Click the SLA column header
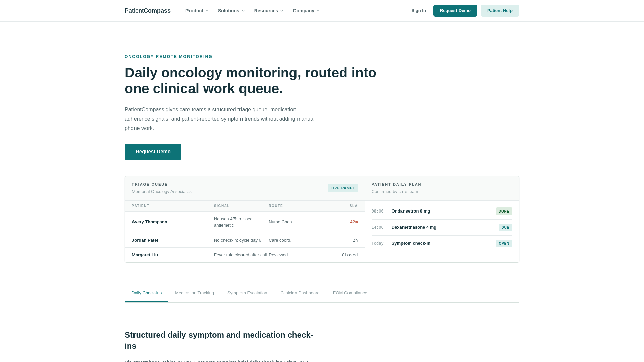Image resolution: width=644 pixels, height=362 pixels. (x=354, y=206)
